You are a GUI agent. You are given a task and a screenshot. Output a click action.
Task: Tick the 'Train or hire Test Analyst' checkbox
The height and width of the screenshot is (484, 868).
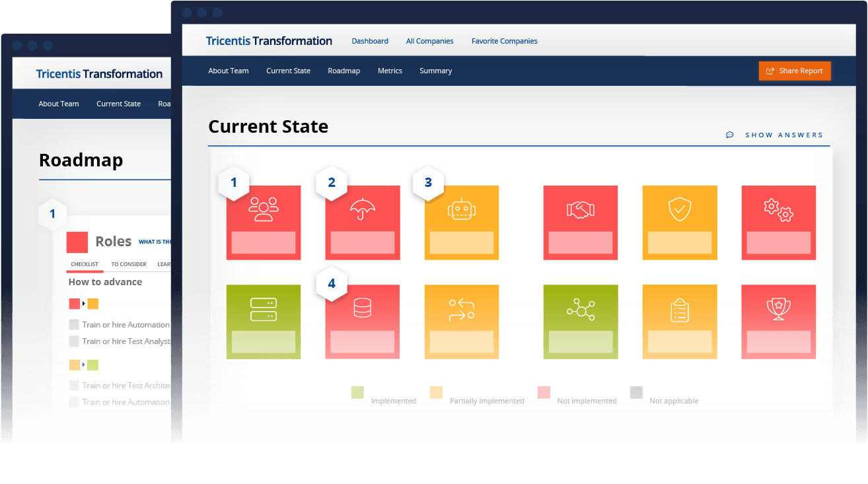[x=74, y=341]
